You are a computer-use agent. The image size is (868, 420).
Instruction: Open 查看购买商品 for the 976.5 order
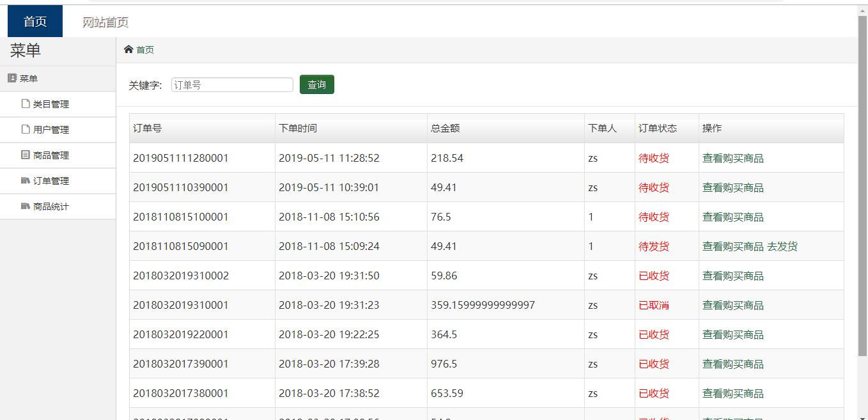pyautogui.click(x=732, y=364)
